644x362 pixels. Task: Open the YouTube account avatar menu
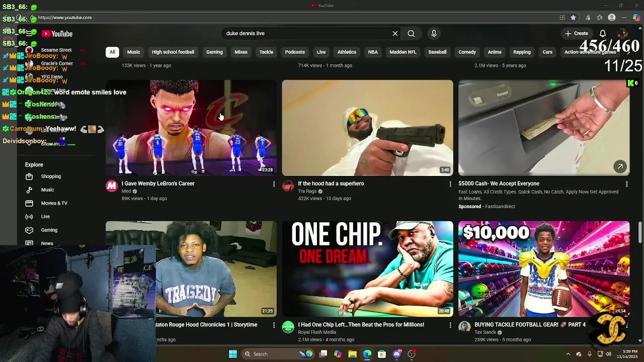click(x=622, y=34)
